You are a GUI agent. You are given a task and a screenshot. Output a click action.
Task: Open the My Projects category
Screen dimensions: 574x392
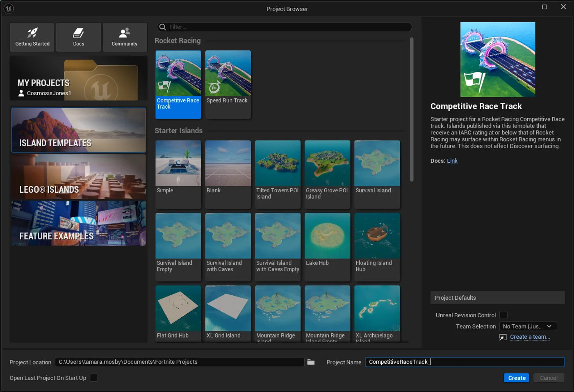(x=79, y=78)
